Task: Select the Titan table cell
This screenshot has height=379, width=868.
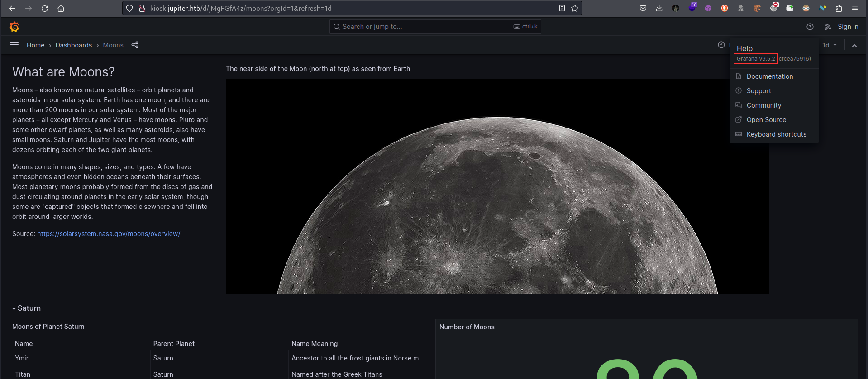Action: click(x=81, y=374)
